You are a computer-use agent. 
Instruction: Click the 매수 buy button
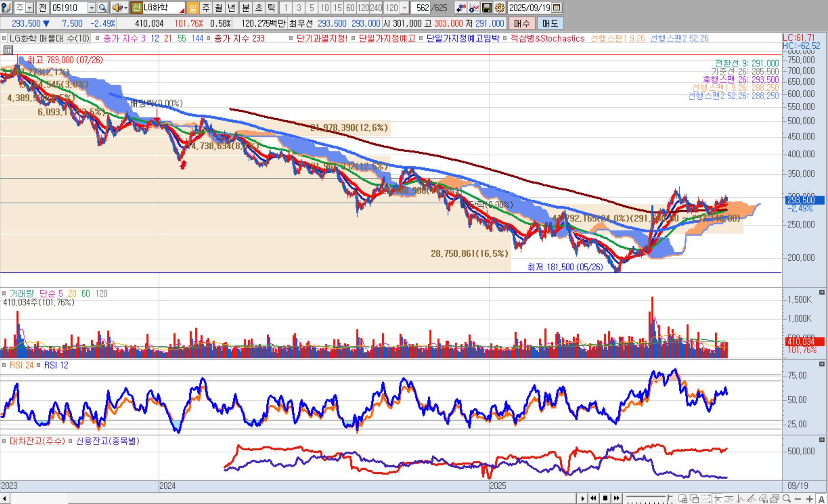(522, 23)
